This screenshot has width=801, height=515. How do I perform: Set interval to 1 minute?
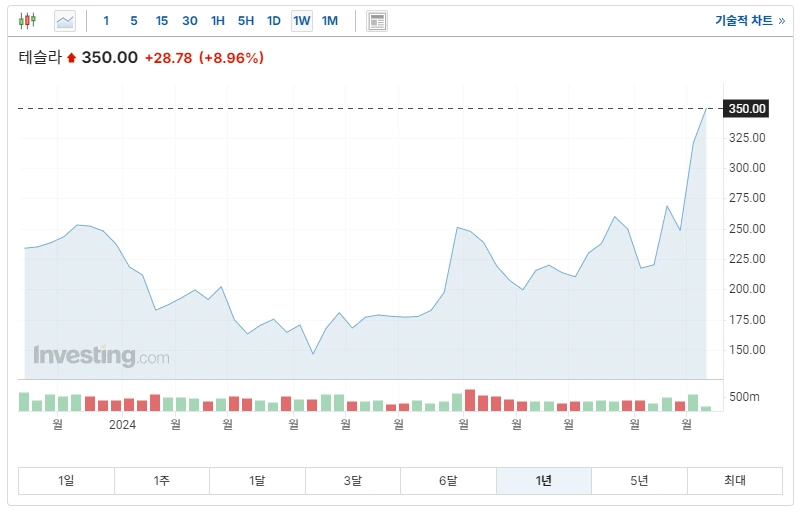pos(106,21)
